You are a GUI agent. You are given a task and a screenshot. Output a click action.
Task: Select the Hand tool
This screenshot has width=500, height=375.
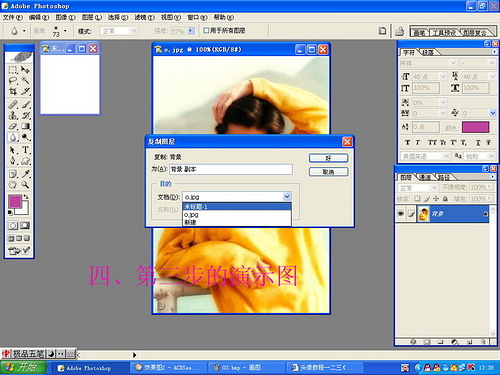[13, 184]
